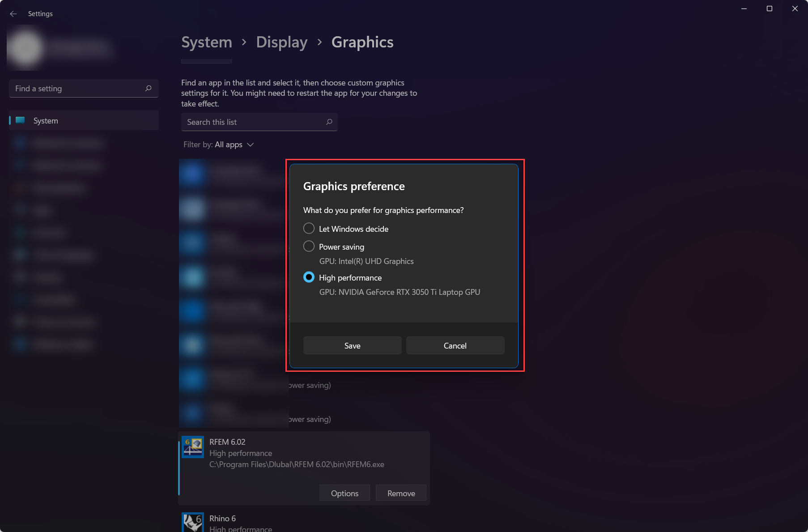Select the Rhino 6 list entry
Screen dimensions: 808x532
click(x=304, y=522)
